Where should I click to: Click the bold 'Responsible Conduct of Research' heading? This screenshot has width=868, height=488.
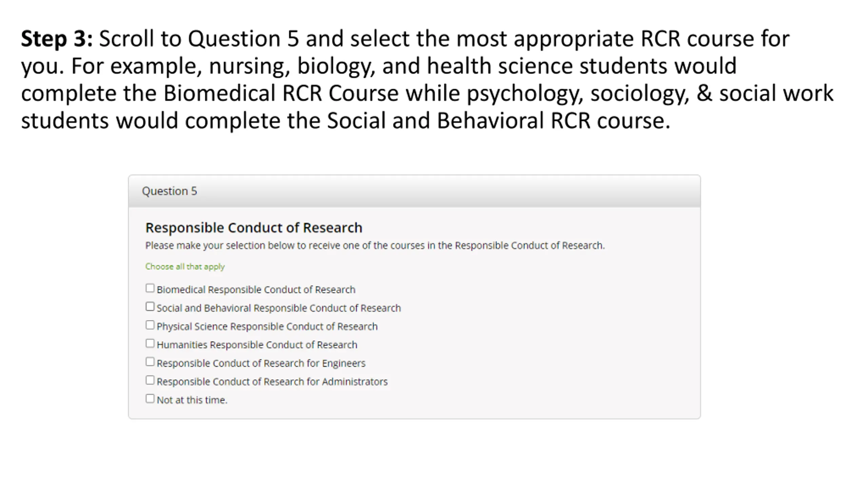pos(254,228)
